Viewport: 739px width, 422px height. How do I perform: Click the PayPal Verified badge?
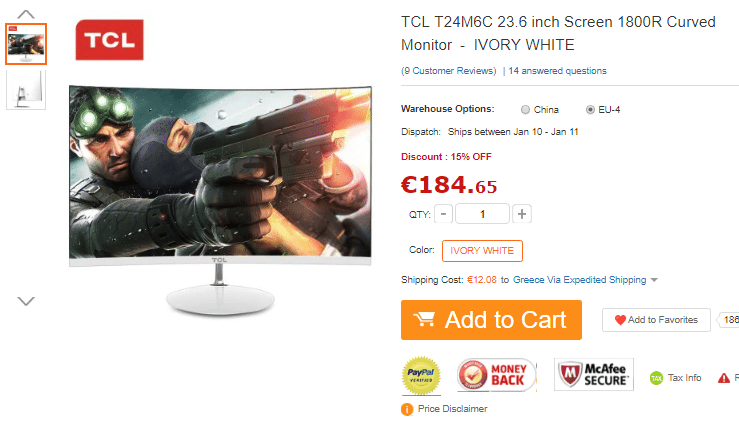(421, 375)
